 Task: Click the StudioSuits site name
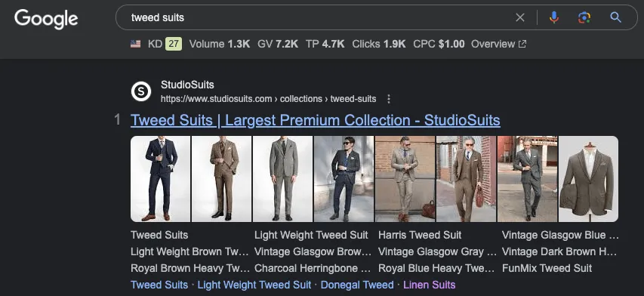click(187, 85)
